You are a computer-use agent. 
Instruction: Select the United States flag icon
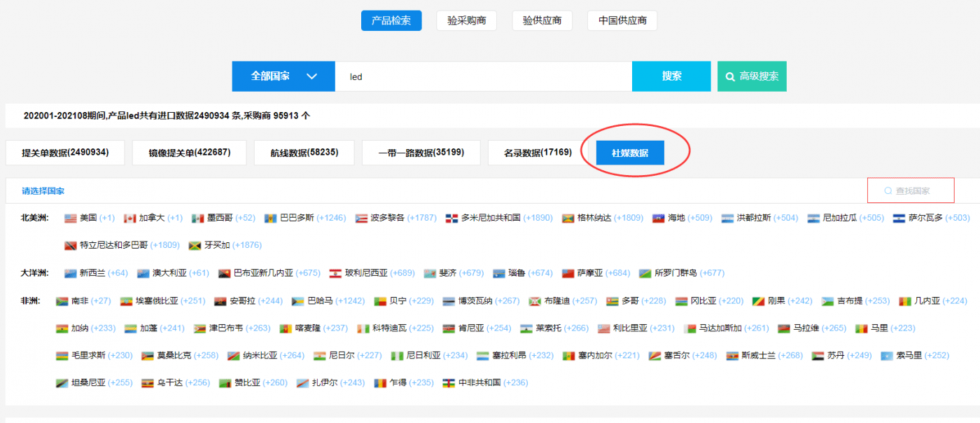(69, 218)
